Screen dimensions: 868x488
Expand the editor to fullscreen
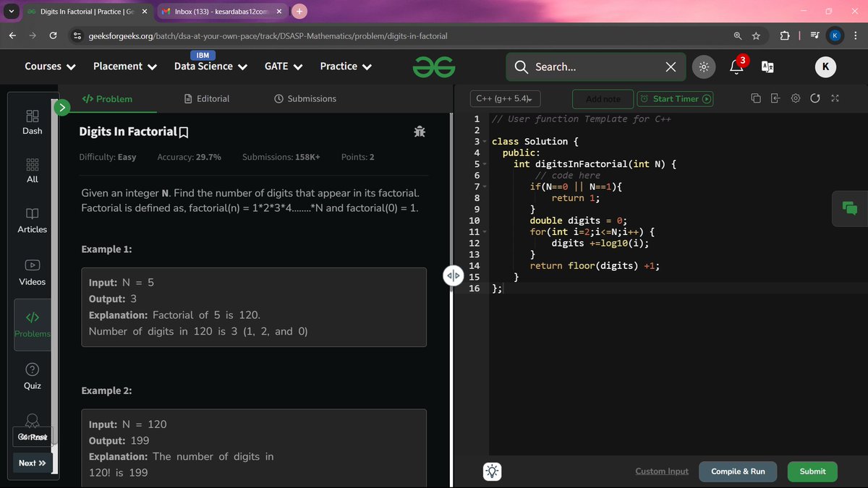pyautogui.click(x=835, y=98)
